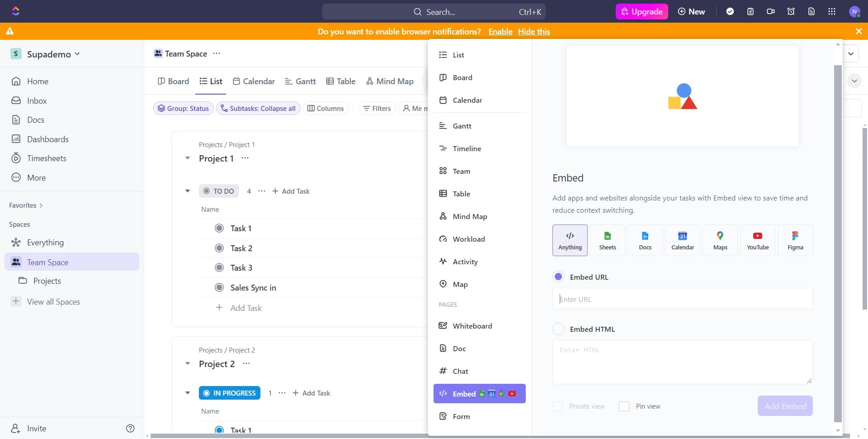Focus the Enter URL input field
The height and width of the screenshot is (439, 868).
pyautogui.click(x=682, y=299)
